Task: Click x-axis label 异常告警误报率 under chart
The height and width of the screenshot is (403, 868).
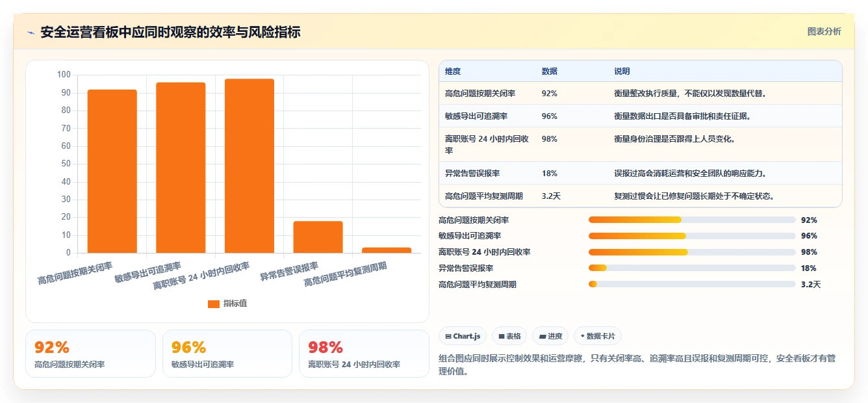Action: coord(289,272)
